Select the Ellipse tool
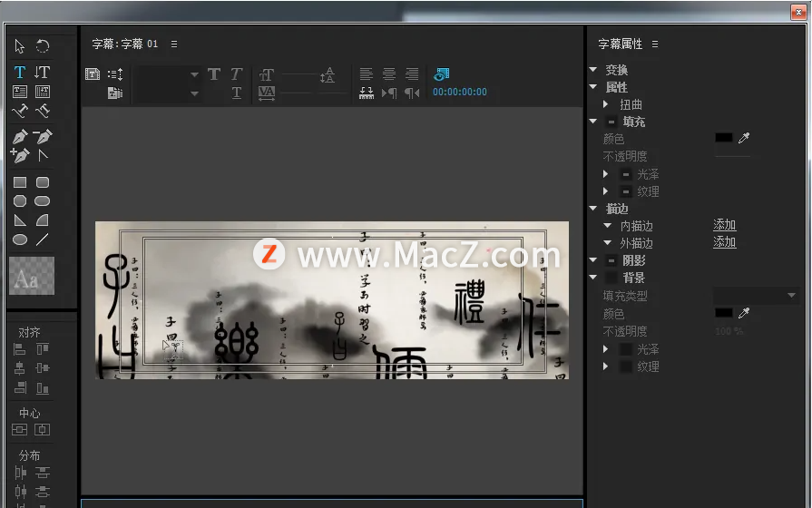 click(20, 239)
